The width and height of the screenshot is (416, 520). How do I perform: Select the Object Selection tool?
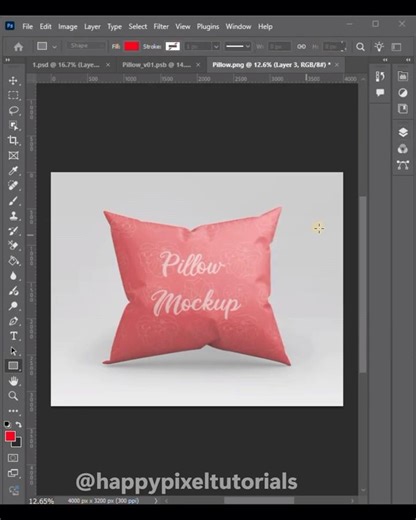pyautogui.click(x=13, y=126)
